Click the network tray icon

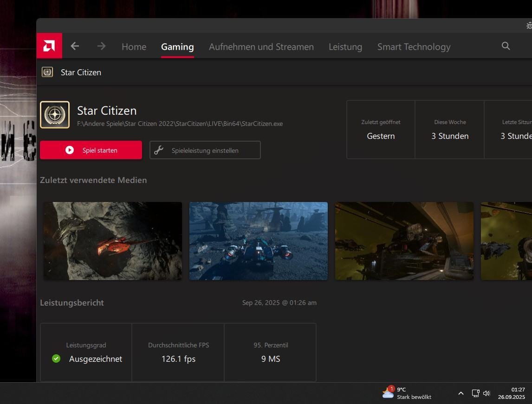tap(476, 393)
